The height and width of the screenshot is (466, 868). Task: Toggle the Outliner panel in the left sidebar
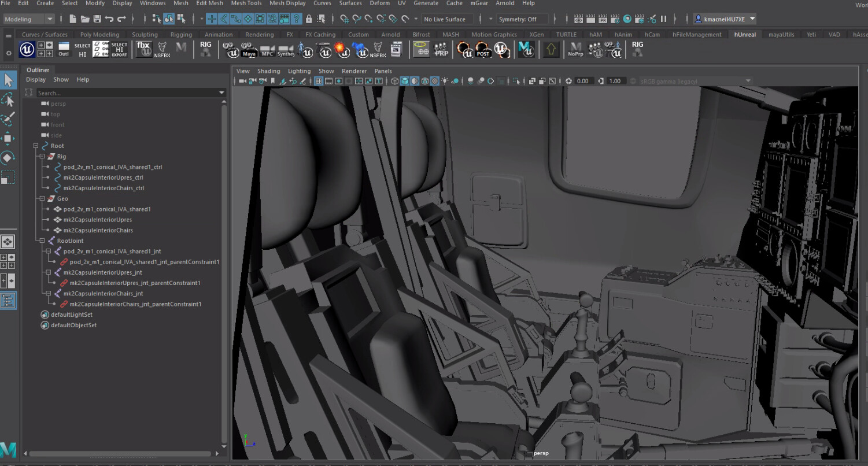[8, 300]
